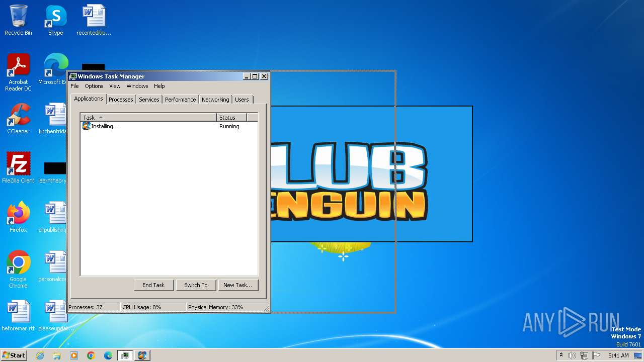Click the CPU Usage: 8% status entry
This screenshot has height=362, width=644.
(x=153, y=307)
